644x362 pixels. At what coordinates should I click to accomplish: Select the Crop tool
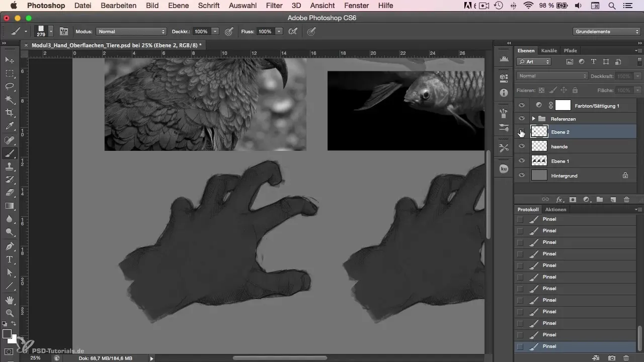point(10,113)
